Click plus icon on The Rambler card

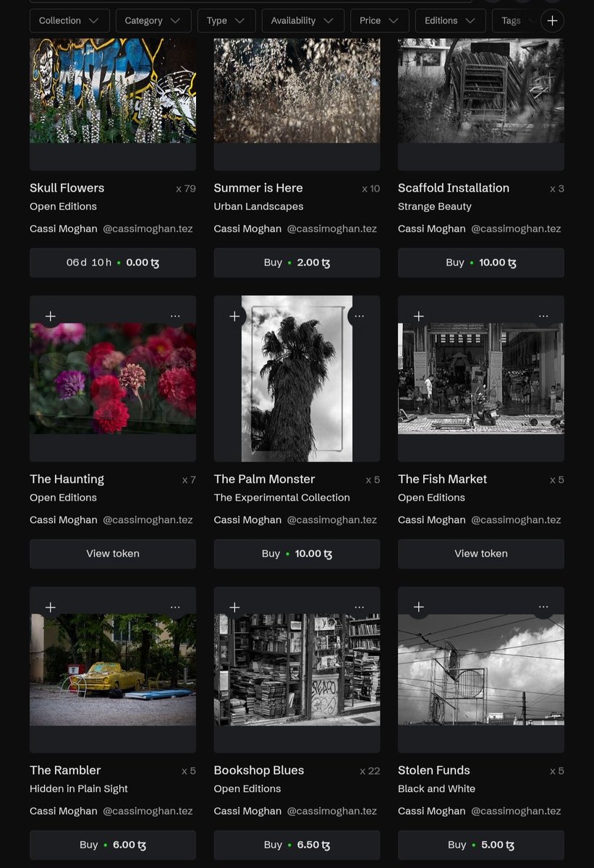point(51,607)
